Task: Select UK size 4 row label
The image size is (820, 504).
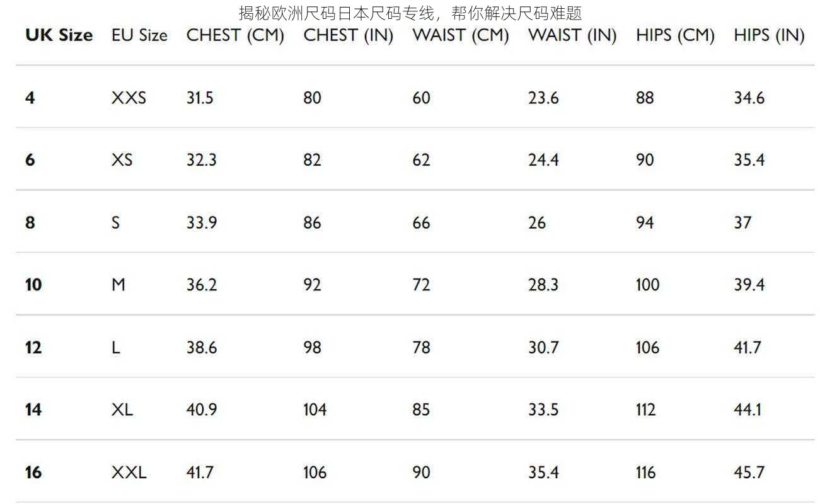Action: [x=30, y=98]
